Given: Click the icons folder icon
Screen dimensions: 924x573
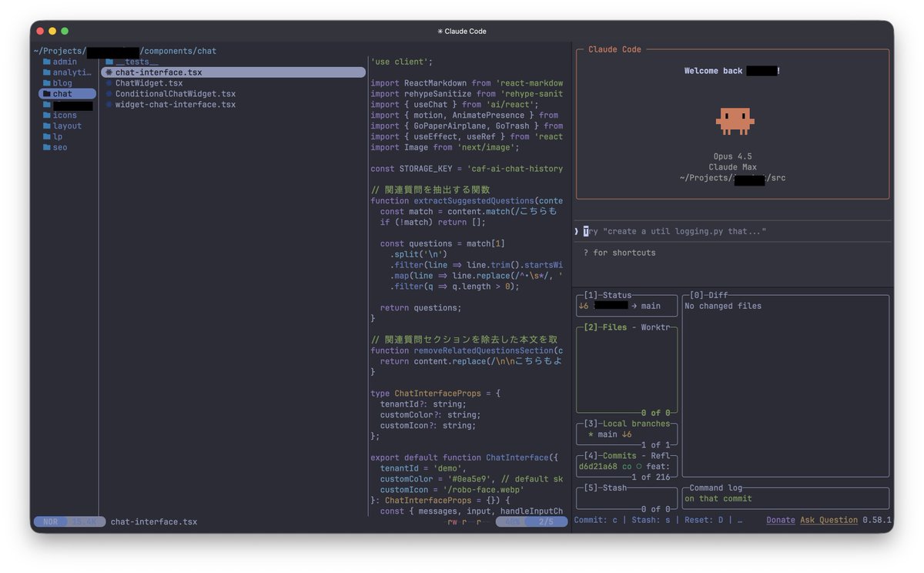Looking at the screenshot, I should coord(48,115).
